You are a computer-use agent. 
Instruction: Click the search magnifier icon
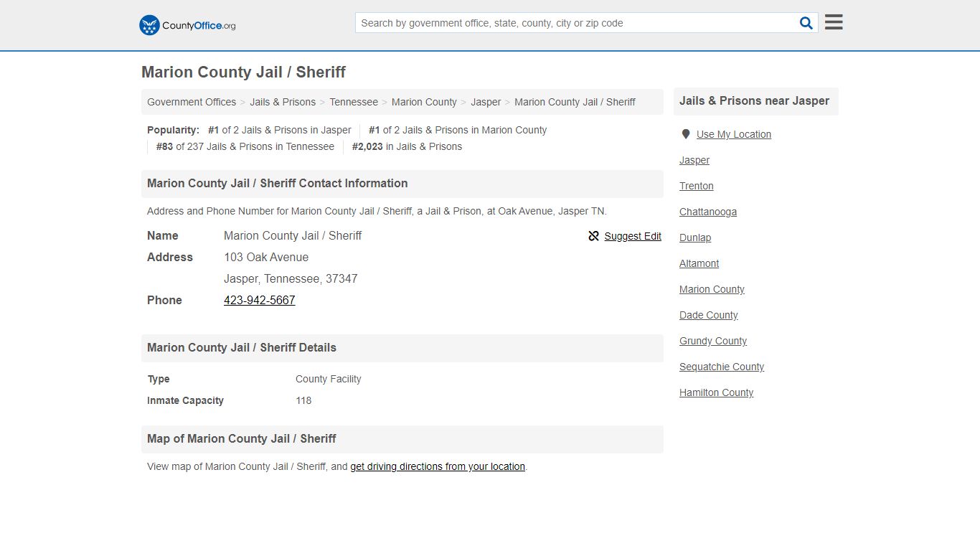click(806, 23)
